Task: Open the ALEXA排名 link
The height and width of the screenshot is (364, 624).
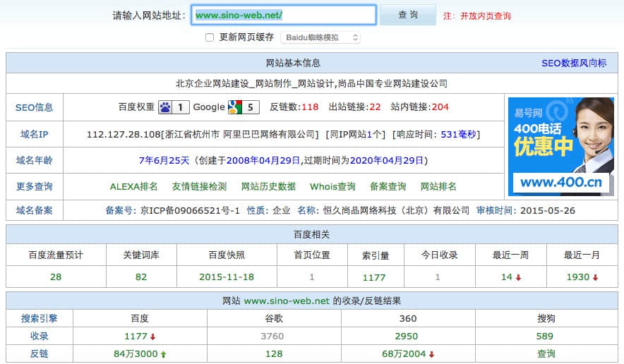Action: pos(133,186)
